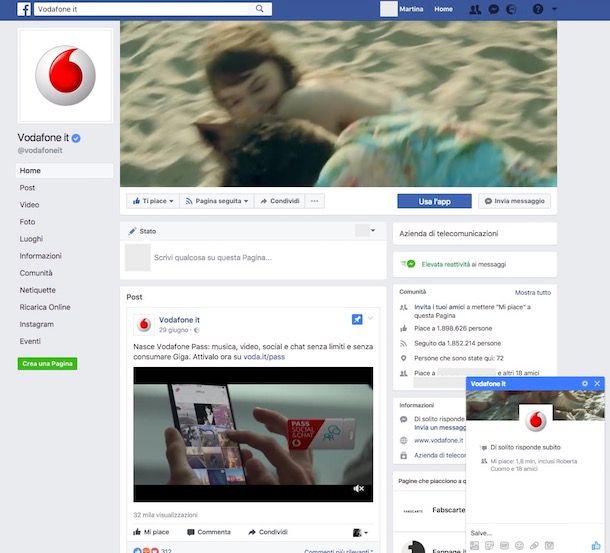Open Ti piace dropdown
This screenshot has height=553, width=610.
(x=152, y=201)
